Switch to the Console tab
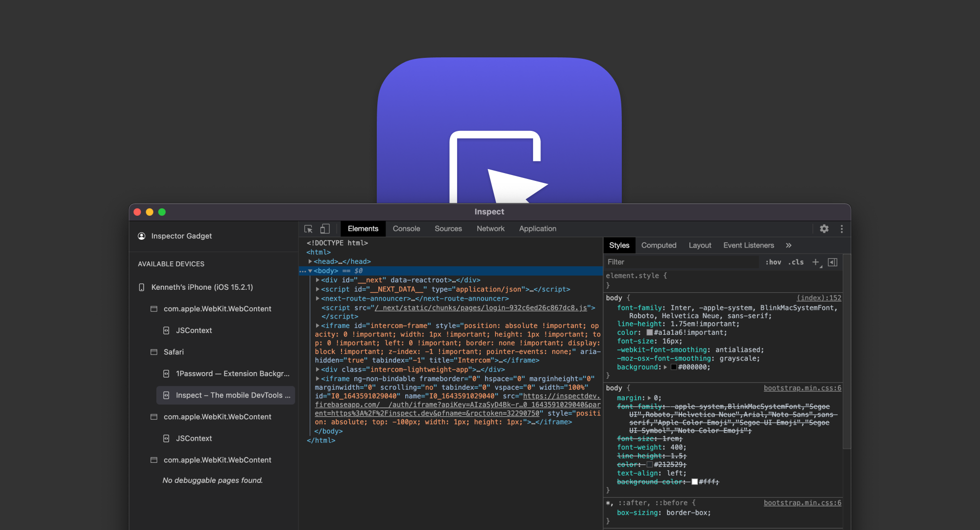Viewport: 980px width, 530px height. point(406,229)
